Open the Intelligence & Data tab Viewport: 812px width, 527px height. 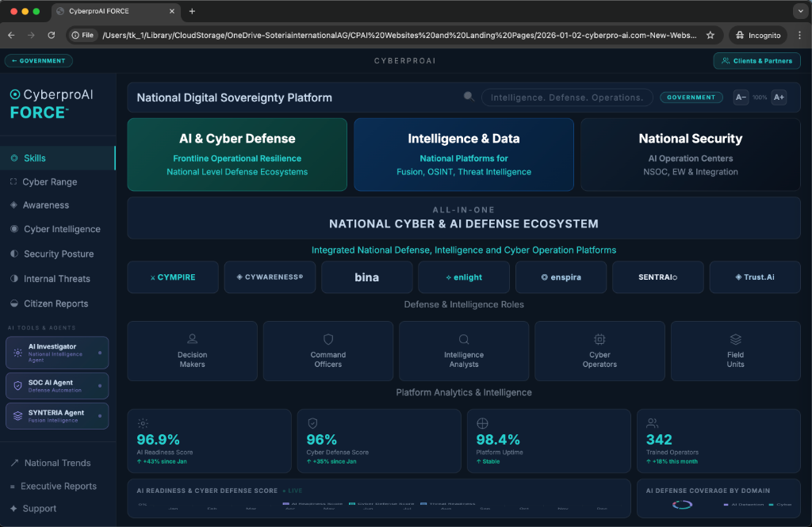(464, 155)
